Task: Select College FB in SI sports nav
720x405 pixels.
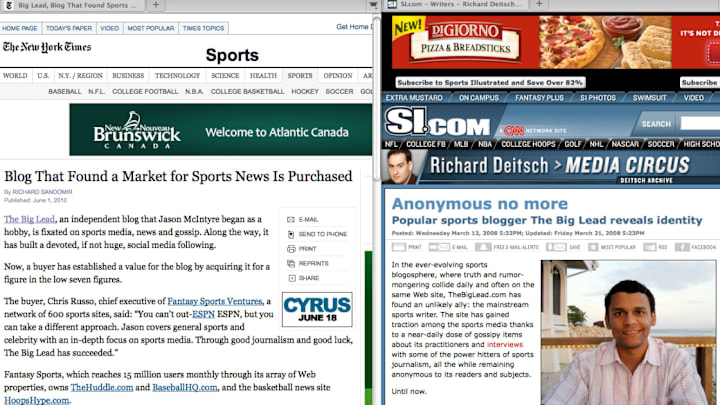Action: tap(426, 144)
